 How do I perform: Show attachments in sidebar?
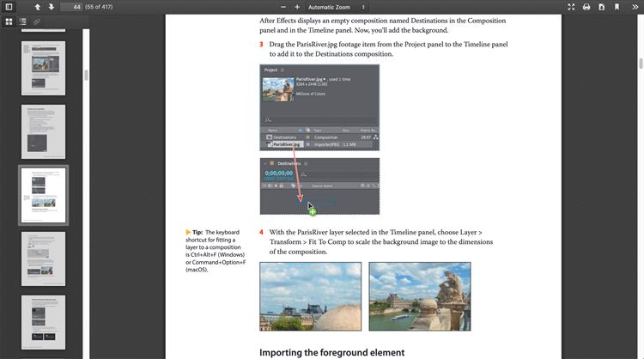37,21
